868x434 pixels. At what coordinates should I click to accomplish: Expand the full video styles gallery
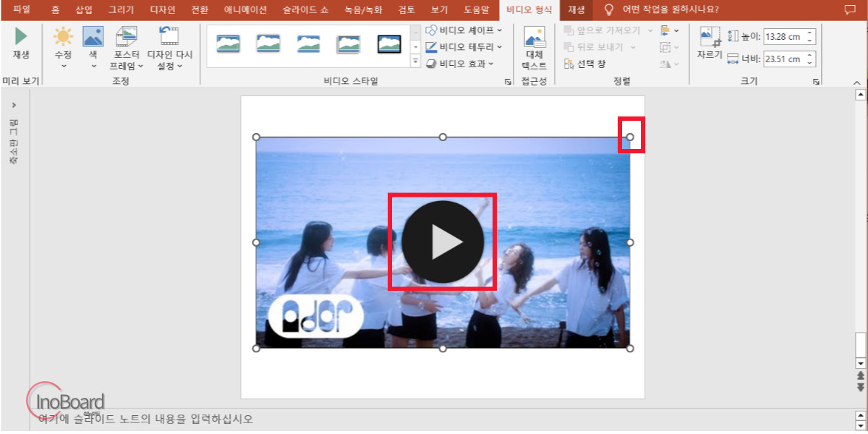(415, 61)
